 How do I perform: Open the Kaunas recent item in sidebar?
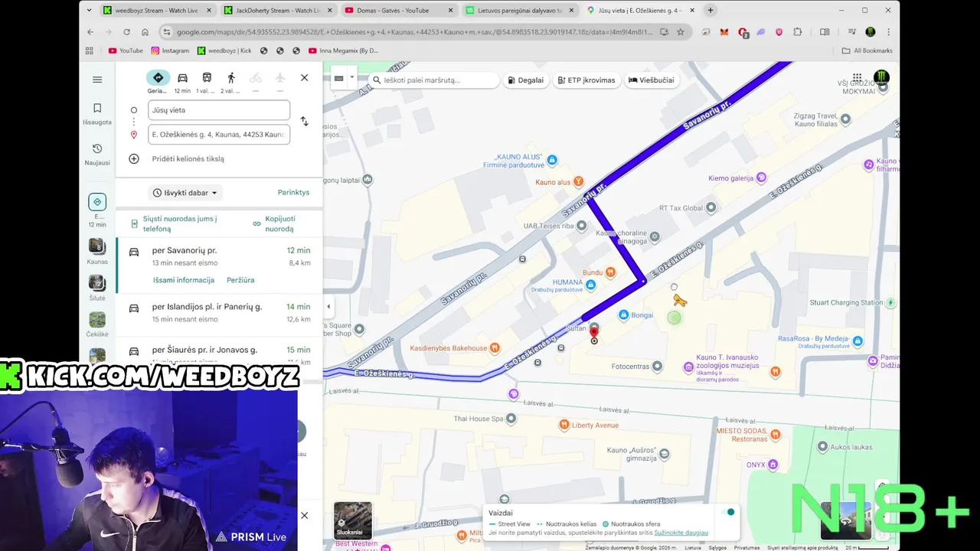(x=97, y=251)
